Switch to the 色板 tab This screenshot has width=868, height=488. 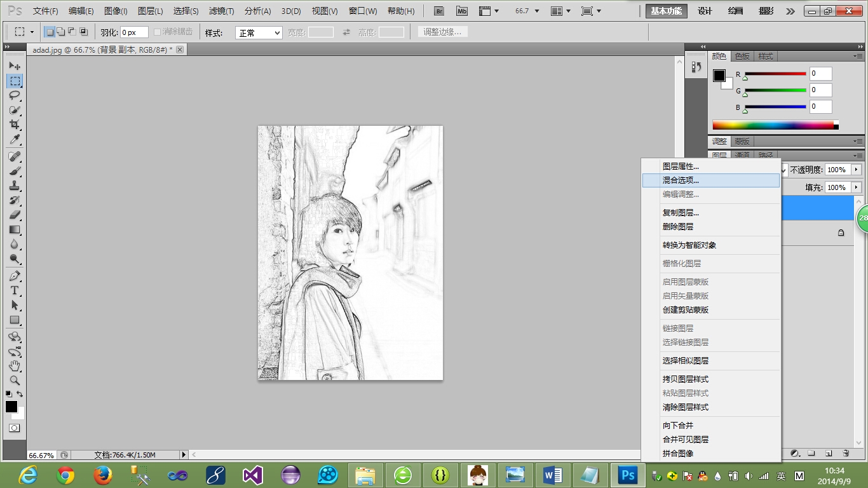[x=742, y=56]
